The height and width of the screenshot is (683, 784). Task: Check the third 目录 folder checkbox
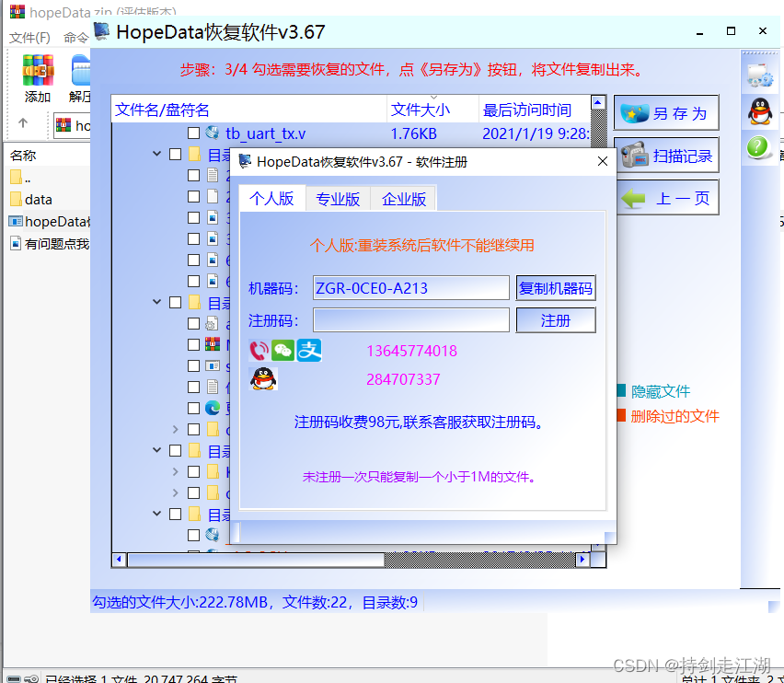175,450
